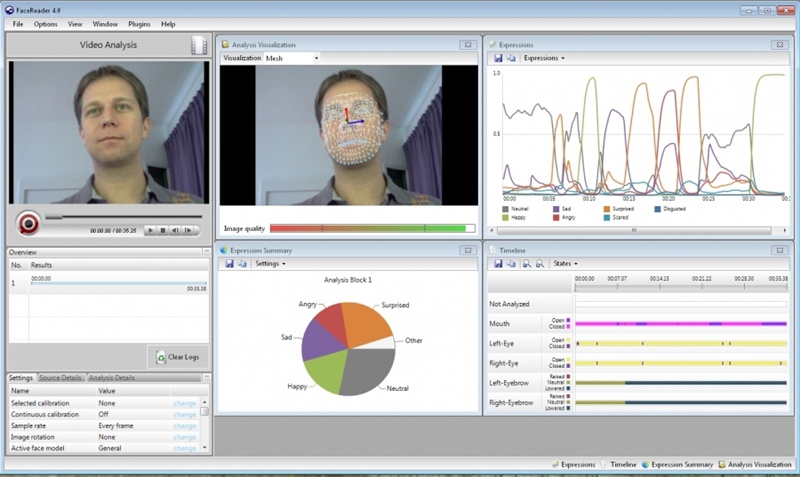Open the Help menu
Image resolution: width=800 pixels, height=477 pixels.
[168, 24]
